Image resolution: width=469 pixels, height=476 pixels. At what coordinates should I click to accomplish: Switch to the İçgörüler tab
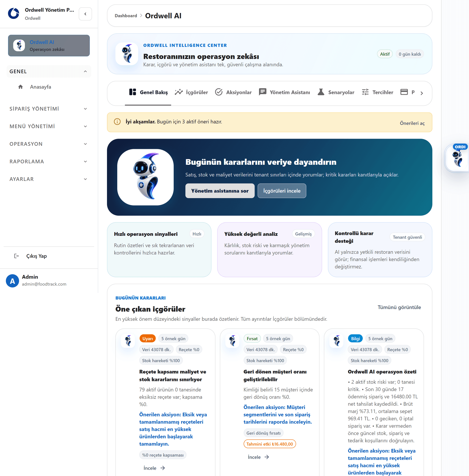pos(192,92)
